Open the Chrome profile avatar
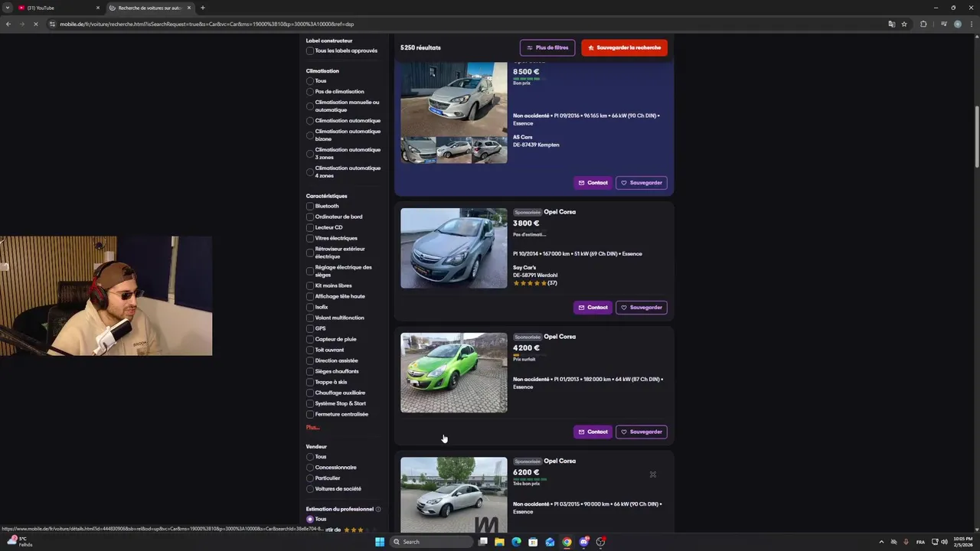 (957, 24)
